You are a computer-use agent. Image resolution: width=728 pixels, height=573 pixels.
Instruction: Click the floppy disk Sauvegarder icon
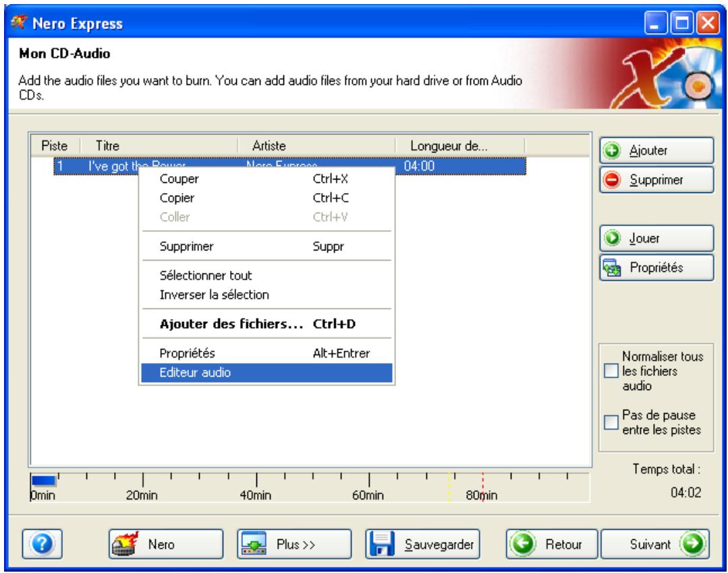(x=383, y=544)
